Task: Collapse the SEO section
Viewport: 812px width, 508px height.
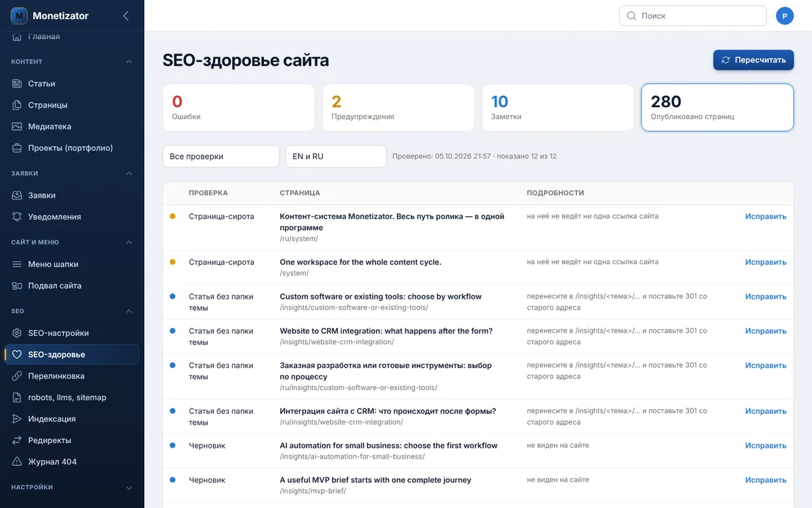Action: coord(129,312)
